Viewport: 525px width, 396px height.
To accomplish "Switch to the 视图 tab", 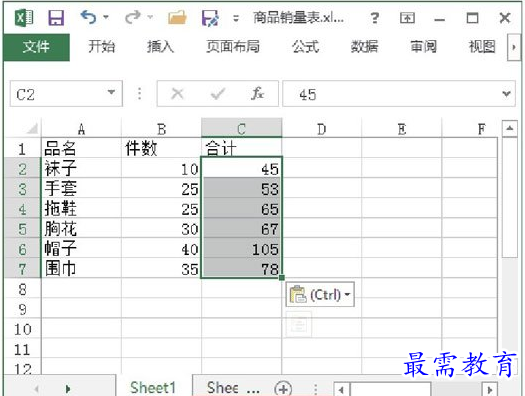I will point(482,47).
